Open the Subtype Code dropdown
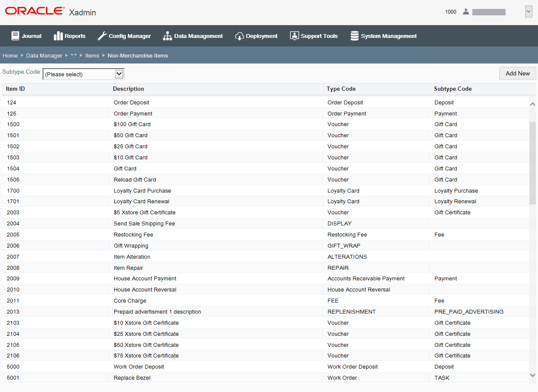This screenshot has height=392, width=538. (x=84, y=74)
